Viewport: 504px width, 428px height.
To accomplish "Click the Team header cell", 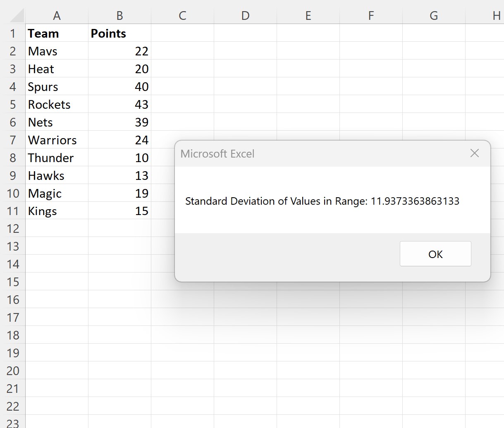I will 57,33.
